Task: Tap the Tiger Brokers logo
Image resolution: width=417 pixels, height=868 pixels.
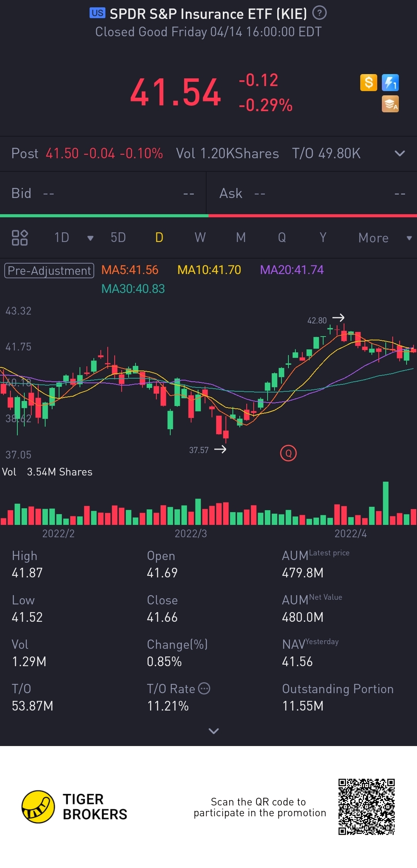Action: coord(75,807)
